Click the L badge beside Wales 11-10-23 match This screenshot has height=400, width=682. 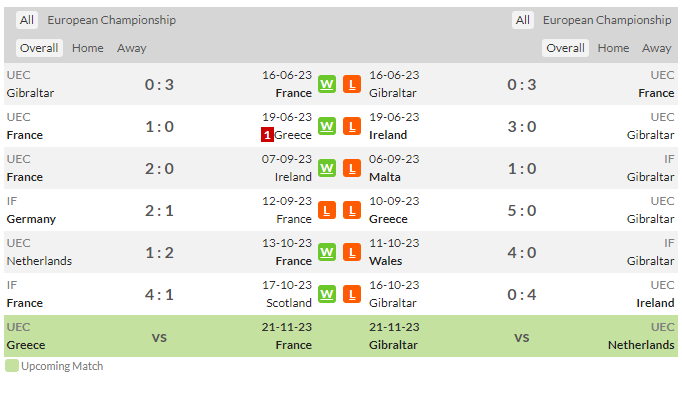point(352,253)
